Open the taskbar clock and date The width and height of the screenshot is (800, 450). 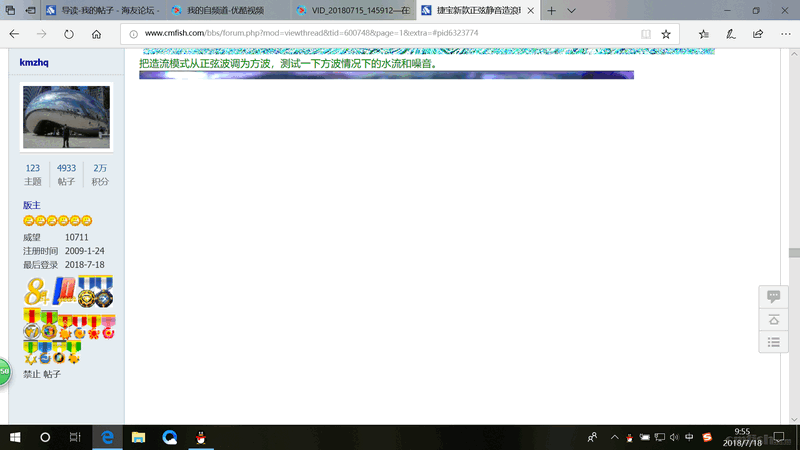coord(742,437)
